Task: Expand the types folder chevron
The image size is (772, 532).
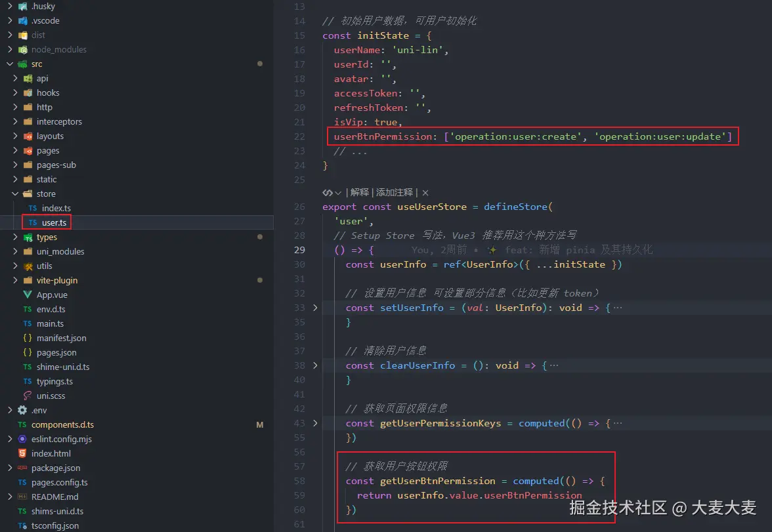Action: pyautogui.click(x=15, y=237)
